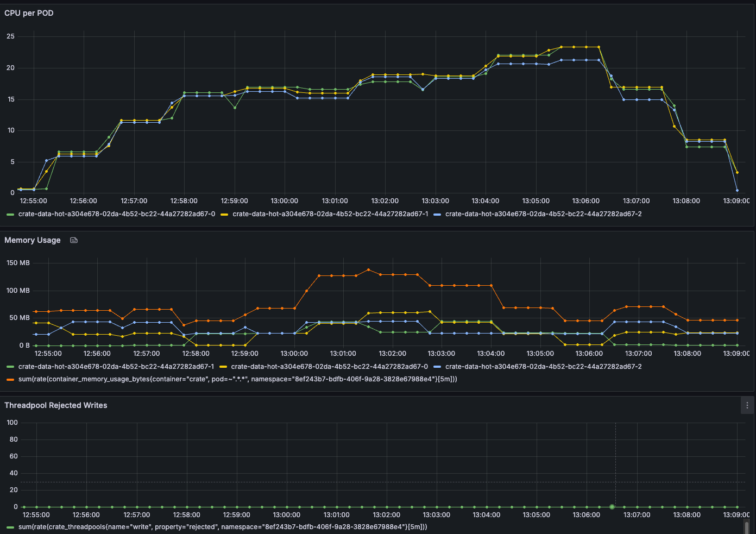
Task: Click yellow series swatch in Memory Usage legend
Action: (x=223, y=367)
